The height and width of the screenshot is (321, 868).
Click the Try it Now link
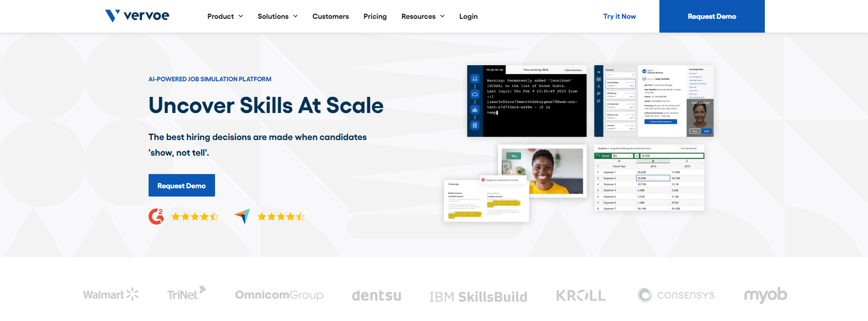pos(619,17)
